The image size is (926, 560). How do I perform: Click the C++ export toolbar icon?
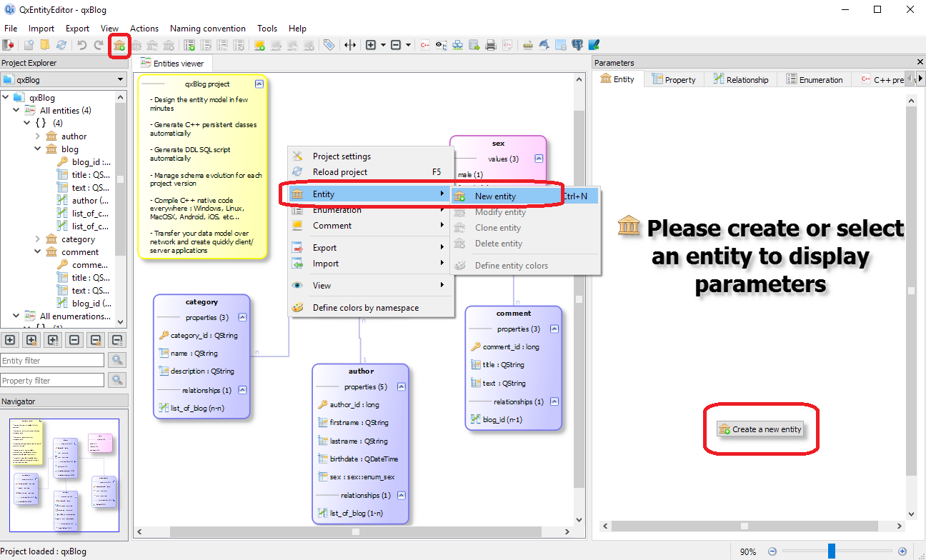coord(425,45)
